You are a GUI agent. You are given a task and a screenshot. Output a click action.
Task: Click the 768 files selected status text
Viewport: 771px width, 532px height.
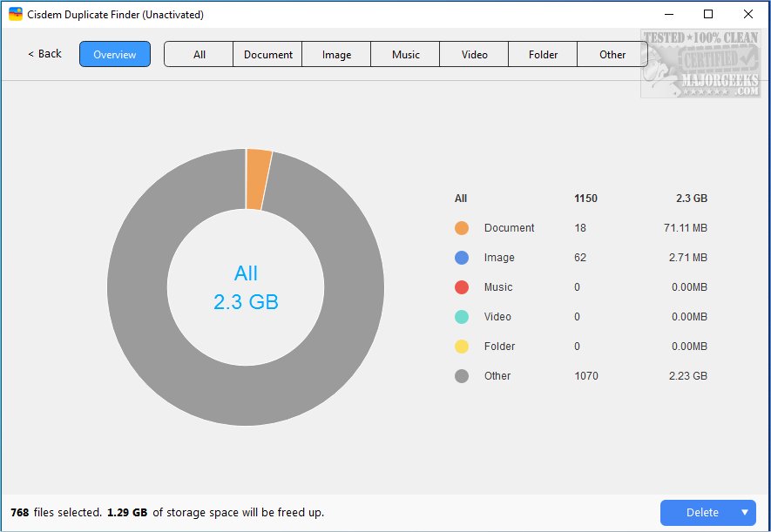click(56, 512)
